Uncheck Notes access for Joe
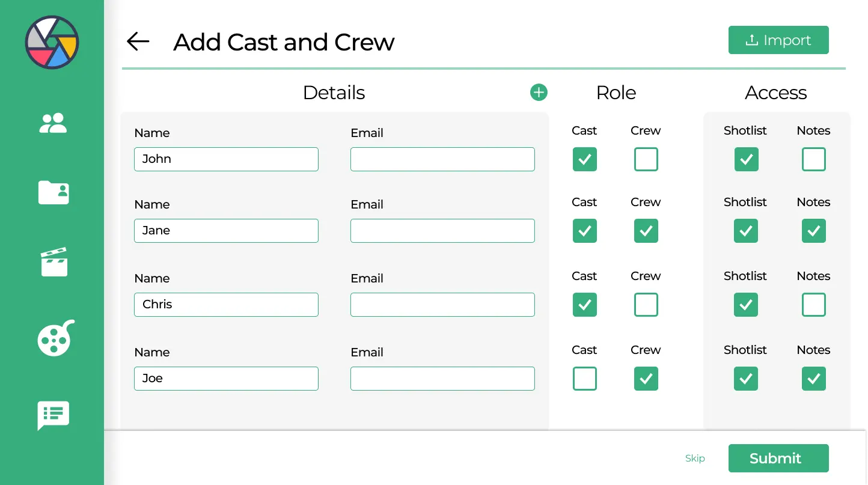Image resolution: width=868 pixels, height=485 pixels. (813, 379)
